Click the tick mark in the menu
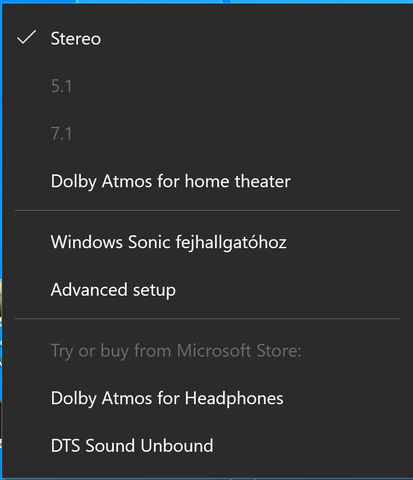Image resolution: width=413 pixels, height=480 pixels. [x=26, y=37]
